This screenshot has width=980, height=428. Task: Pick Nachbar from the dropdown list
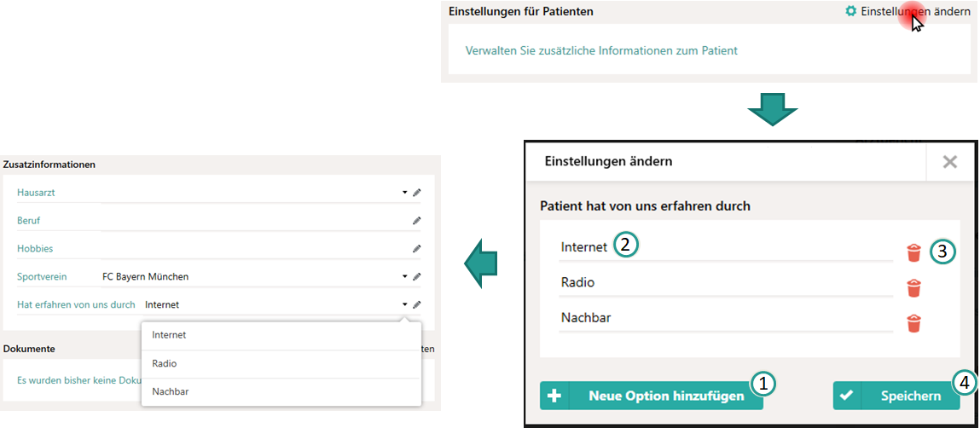[x=281, y=391]
